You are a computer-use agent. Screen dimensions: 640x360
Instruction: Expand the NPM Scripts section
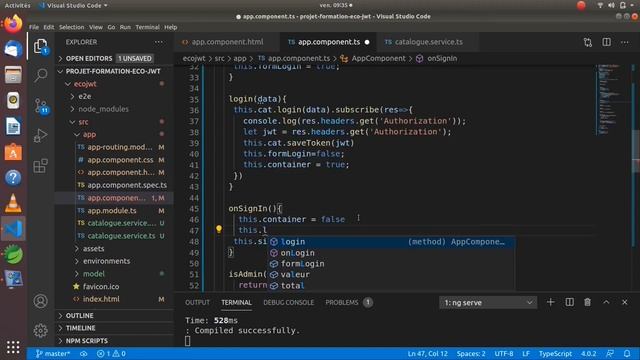pyautogui.click(x=87, y=341)
